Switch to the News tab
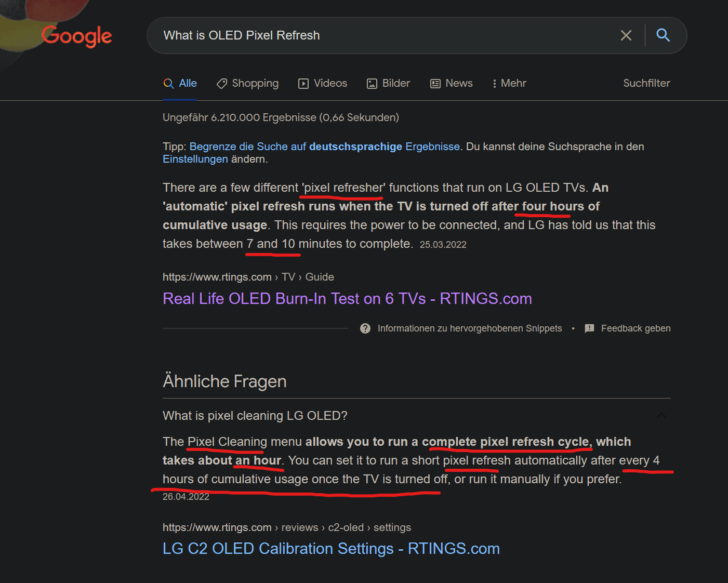The image size is (728, 583). point(451,83)
